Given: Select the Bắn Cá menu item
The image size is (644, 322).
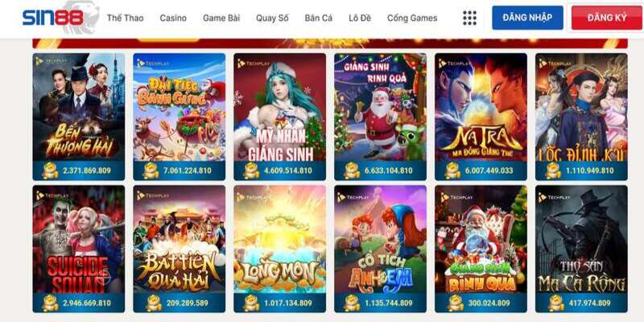Looking at the screenshot, I should tap(319, 18).
